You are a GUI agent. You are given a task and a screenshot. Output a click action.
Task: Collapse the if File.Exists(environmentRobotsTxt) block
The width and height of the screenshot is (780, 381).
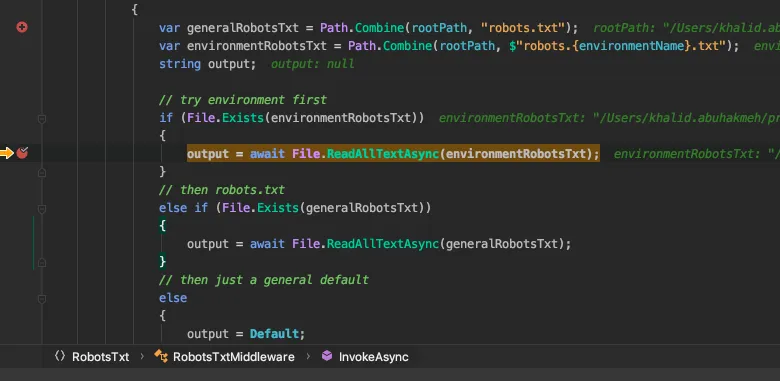click(x=42, y=118)
